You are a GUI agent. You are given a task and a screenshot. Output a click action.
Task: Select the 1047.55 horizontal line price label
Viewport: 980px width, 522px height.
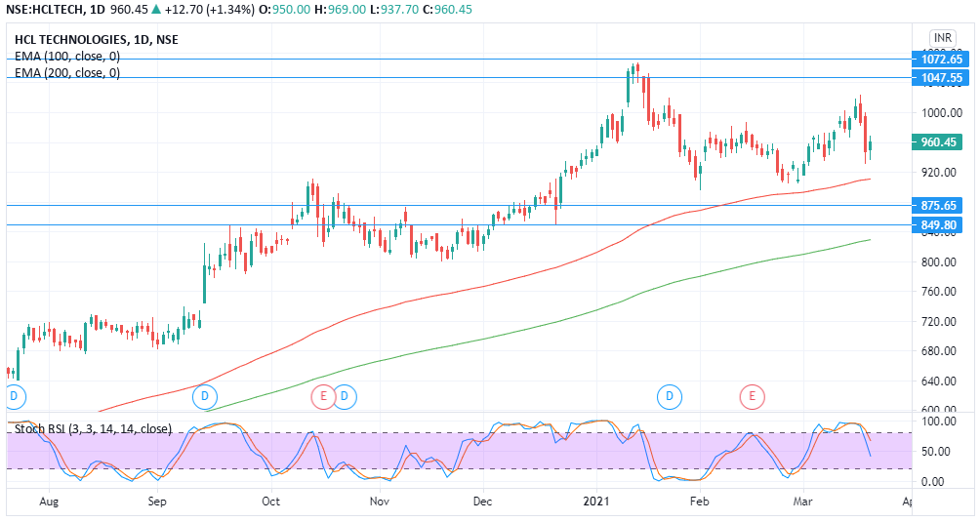coord(941,78)
